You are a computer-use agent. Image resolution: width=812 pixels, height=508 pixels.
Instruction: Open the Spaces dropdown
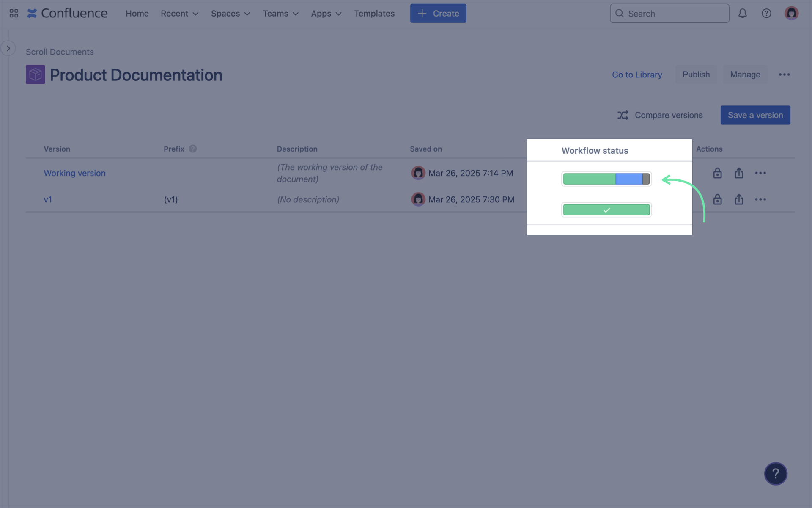pos(230,13)
